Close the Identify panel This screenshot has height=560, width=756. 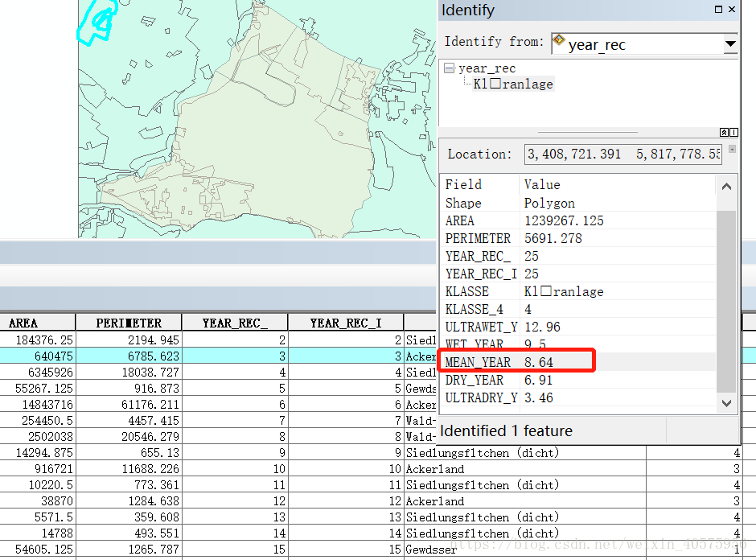coord(732,10)
